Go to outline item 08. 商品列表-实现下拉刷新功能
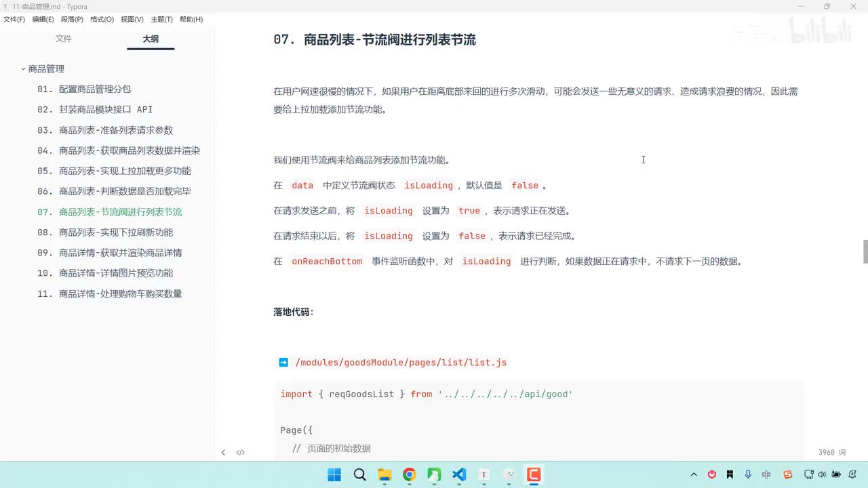 [105, 232]
